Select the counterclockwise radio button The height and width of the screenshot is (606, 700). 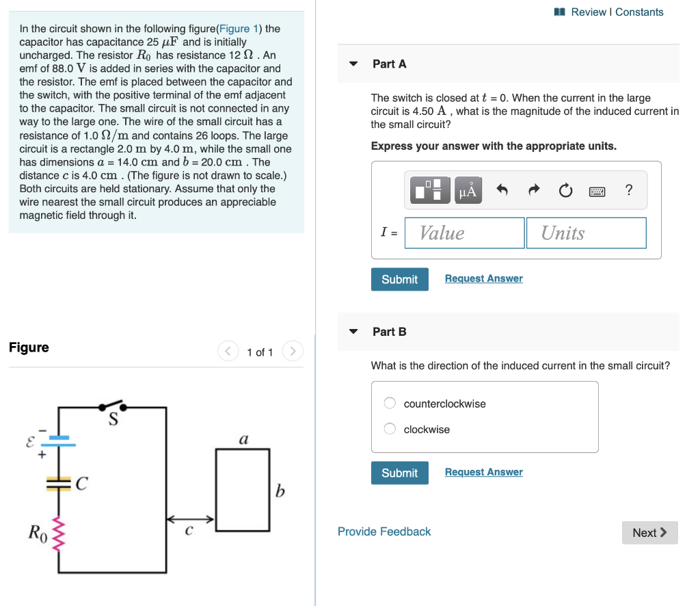(x=389, y=403)
